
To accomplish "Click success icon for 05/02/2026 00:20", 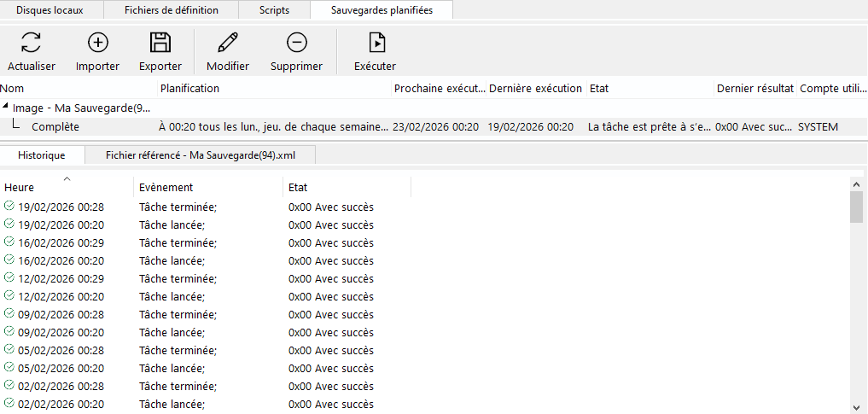I will click(9, 367).
